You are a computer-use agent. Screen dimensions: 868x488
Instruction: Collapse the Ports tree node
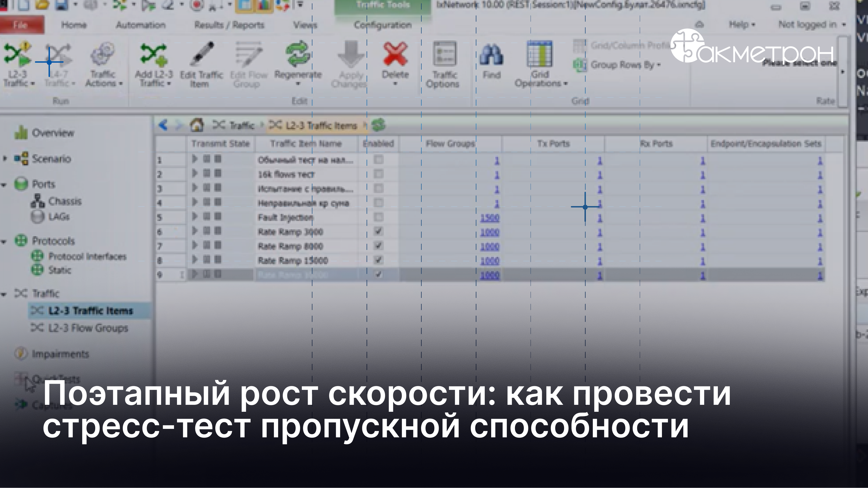coord(4,185)
